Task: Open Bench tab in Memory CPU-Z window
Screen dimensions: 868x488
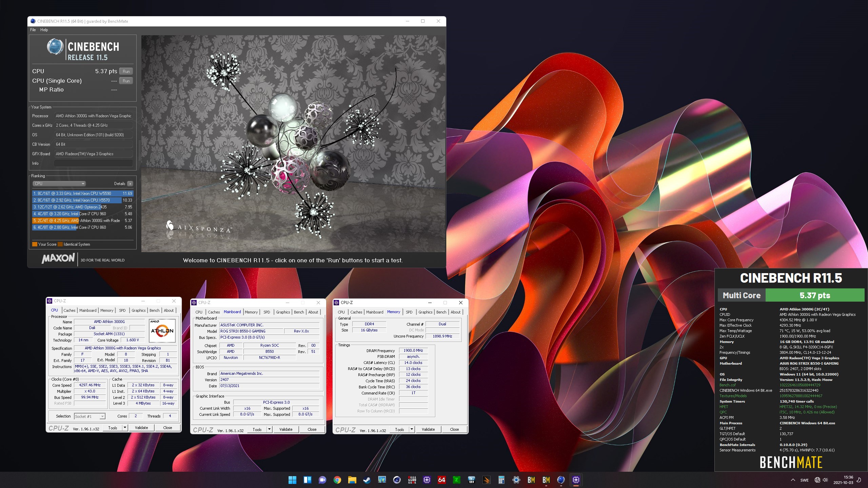Action: [x=441, y=312]
